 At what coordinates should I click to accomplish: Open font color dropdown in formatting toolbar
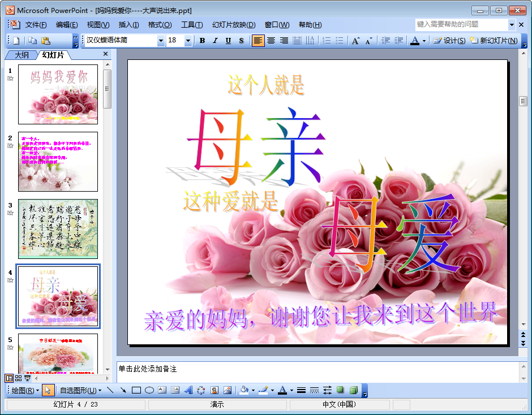click(x=424, y=41)
